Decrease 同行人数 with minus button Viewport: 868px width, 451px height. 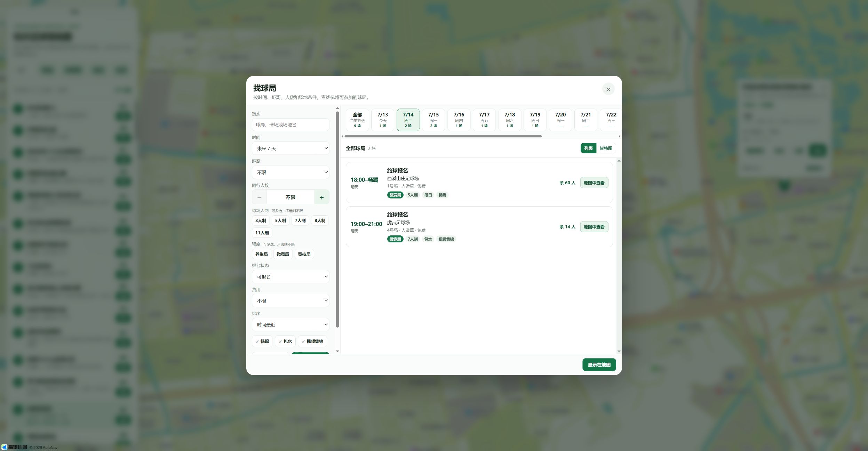coord(260,197)
